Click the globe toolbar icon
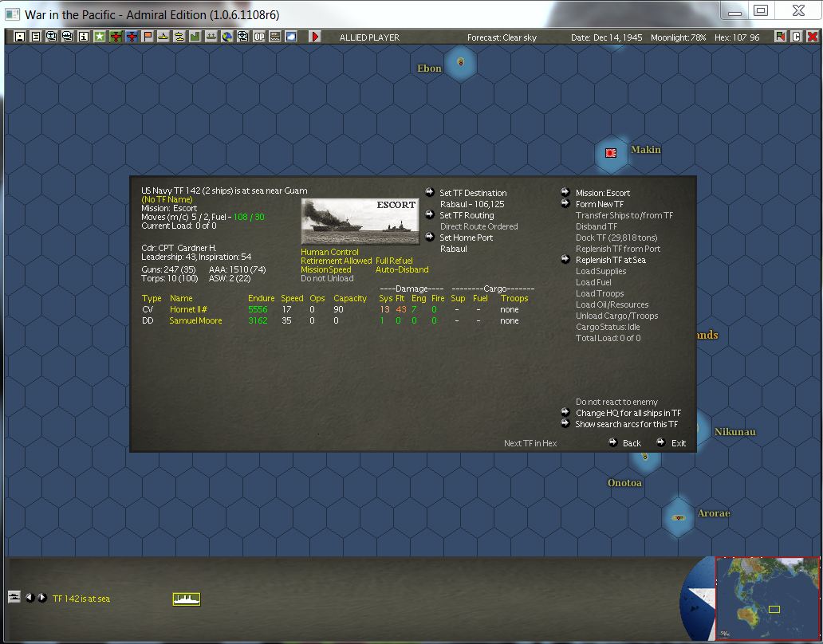The image size is (823, 644). (226, 37)
